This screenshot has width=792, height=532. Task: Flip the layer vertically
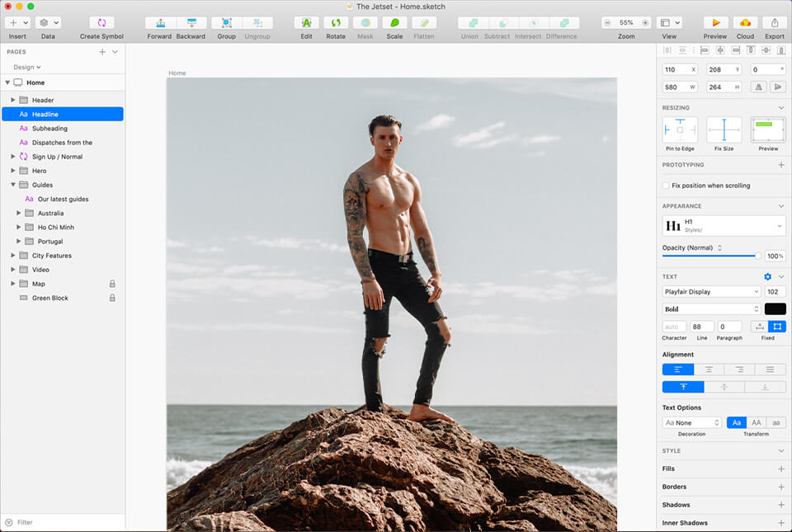coord(778,87)
